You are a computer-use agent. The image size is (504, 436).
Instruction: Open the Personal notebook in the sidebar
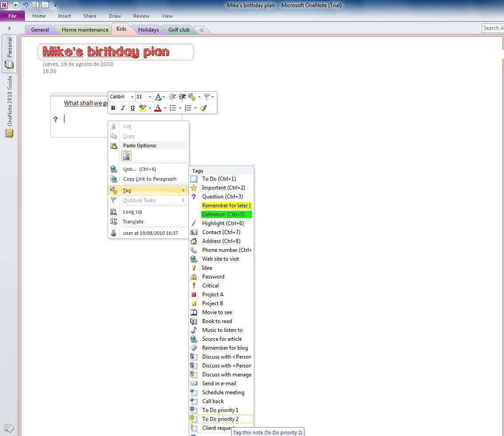pos(9,53)
